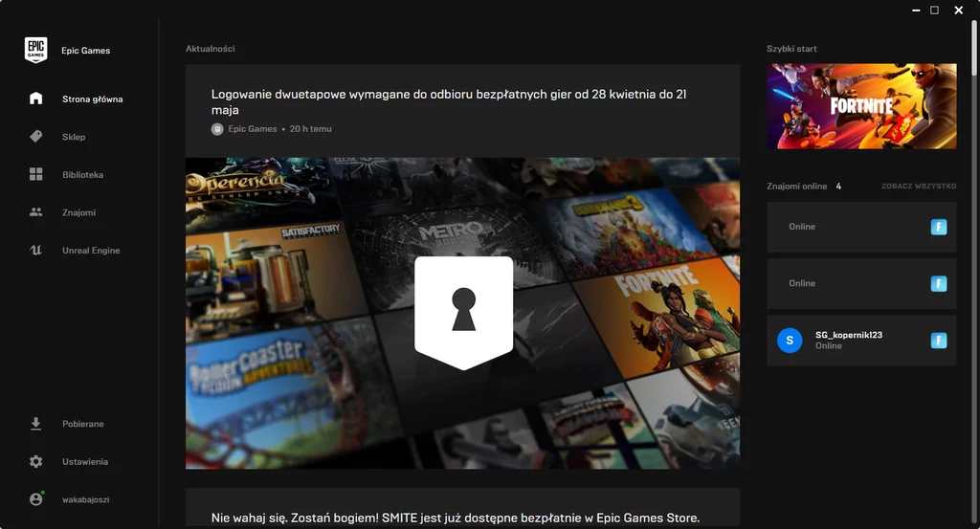Open the Strona główna menu item
Image resolution: width=980 pixels, height=529 pixels.
pyautogui.click(x=93, y=99)
